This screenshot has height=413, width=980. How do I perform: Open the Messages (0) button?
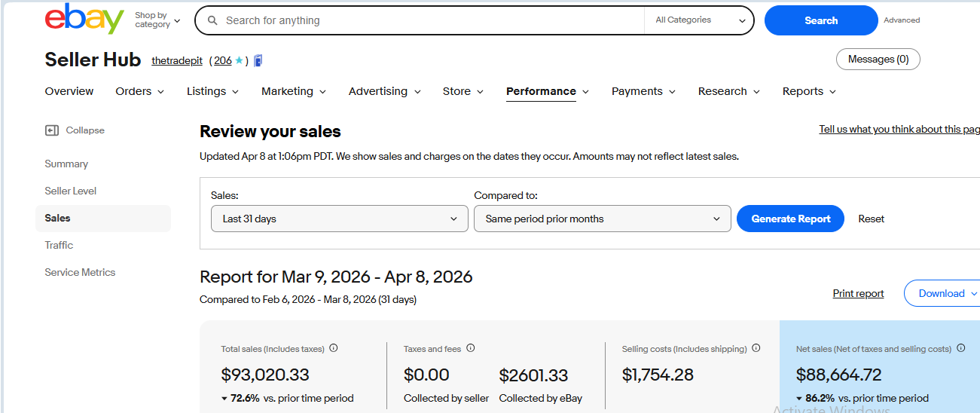pos(878,60)
